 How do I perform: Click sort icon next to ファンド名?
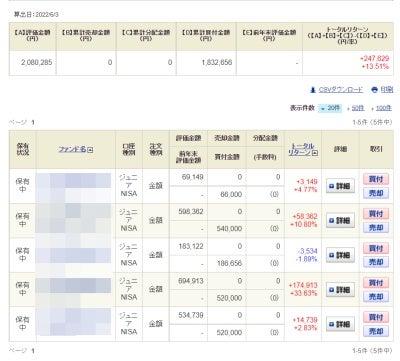coord(90,150)
